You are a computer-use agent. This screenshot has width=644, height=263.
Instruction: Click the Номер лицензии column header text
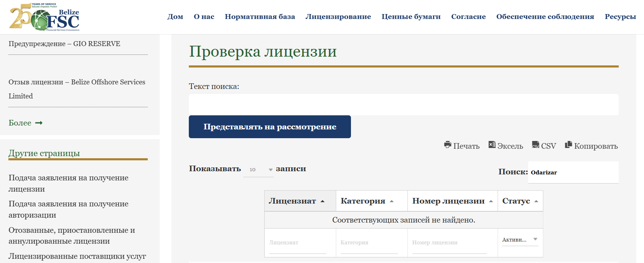point(449,201)
